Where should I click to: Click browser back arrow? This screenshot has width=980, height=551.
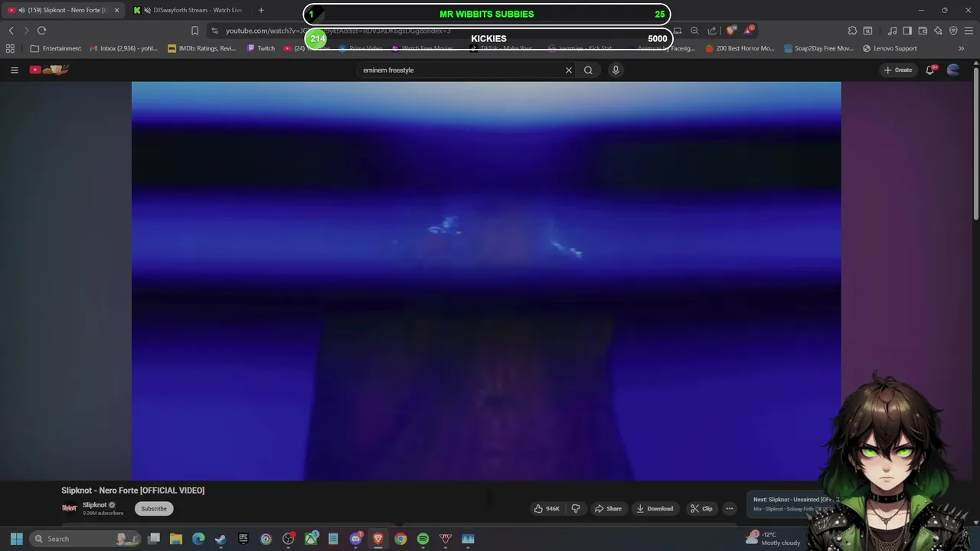pos(11,31)
